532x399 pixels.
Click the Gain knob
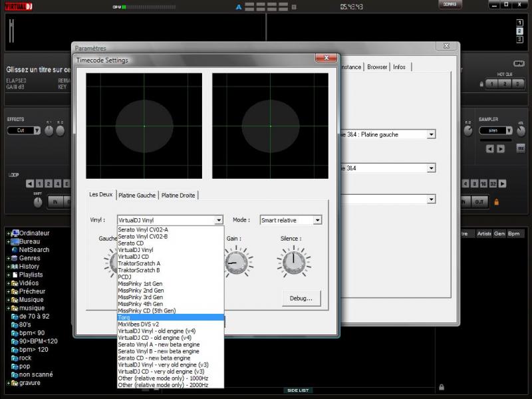click(237, 263)
